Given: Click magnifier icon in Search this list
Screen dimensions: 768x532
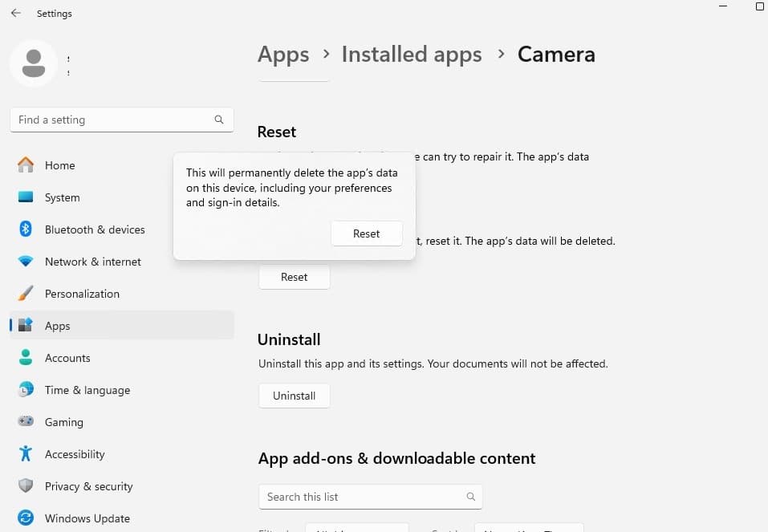Looking at the screenshot, I should (x=471, y=497).
